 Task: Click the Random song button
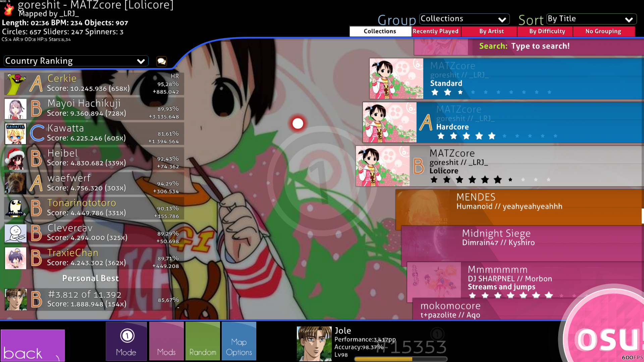pyautogui.click(x=203, y=341)
